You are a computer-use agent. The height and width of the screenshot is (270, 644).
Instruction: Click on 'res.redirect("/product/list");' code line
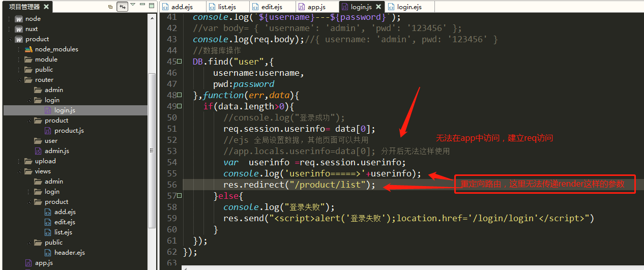[299, 185]
